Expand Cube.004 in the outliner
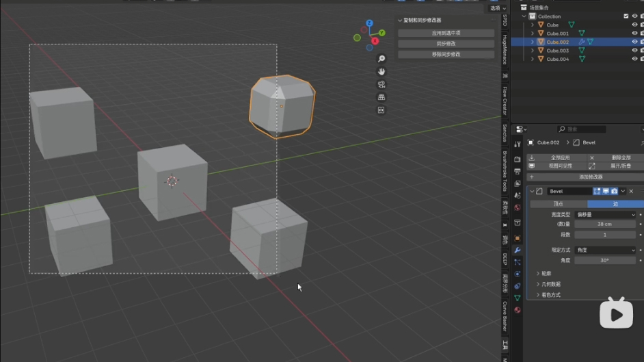 tap(533, 59)
